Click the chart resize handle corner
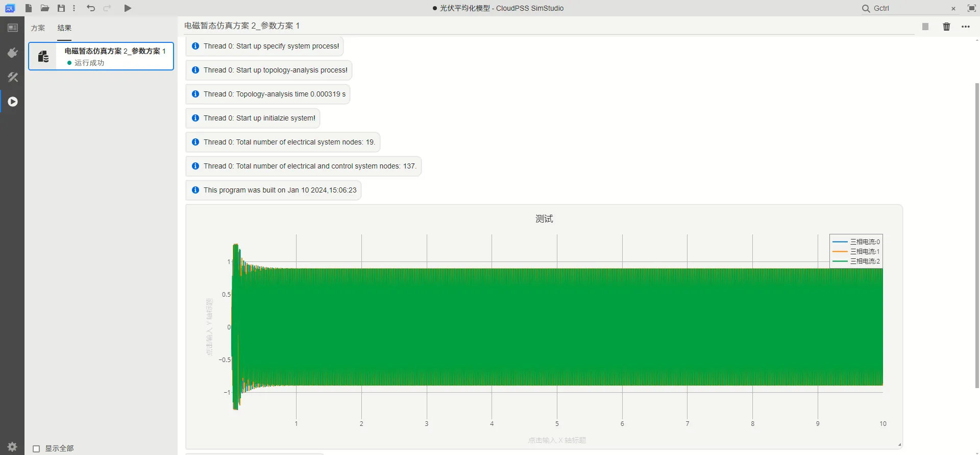980x455 pixels. point(899,445)
